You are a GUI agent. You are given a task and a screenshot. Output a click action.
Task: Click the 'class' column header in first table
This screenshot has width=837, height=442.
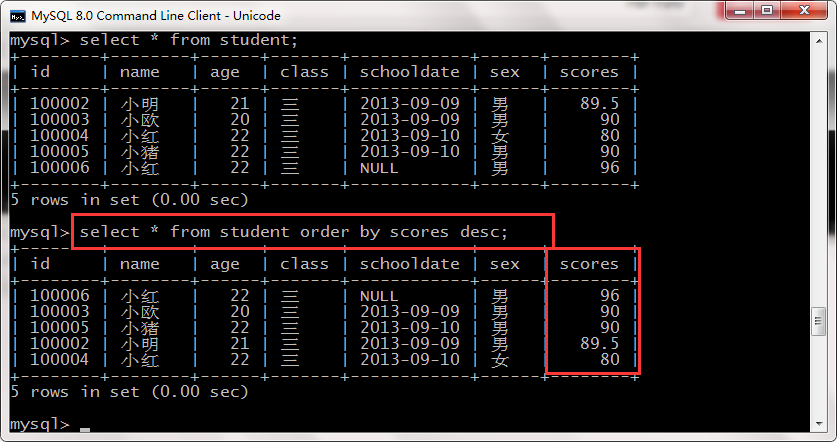pos(304,72)
